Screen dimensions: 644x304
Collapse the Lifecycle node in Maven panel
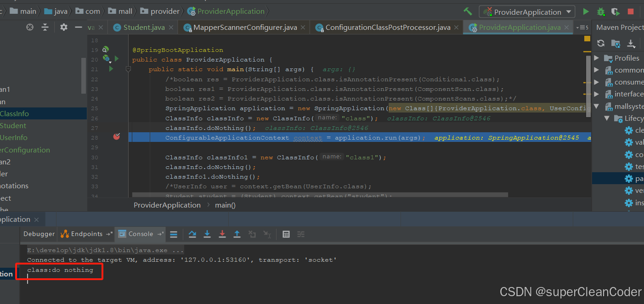click(x=606, y=118)
